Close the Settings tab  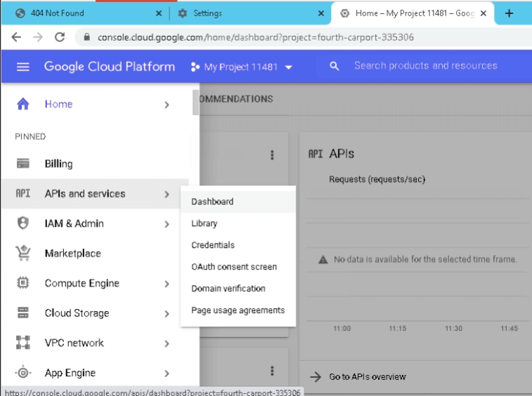321,13
